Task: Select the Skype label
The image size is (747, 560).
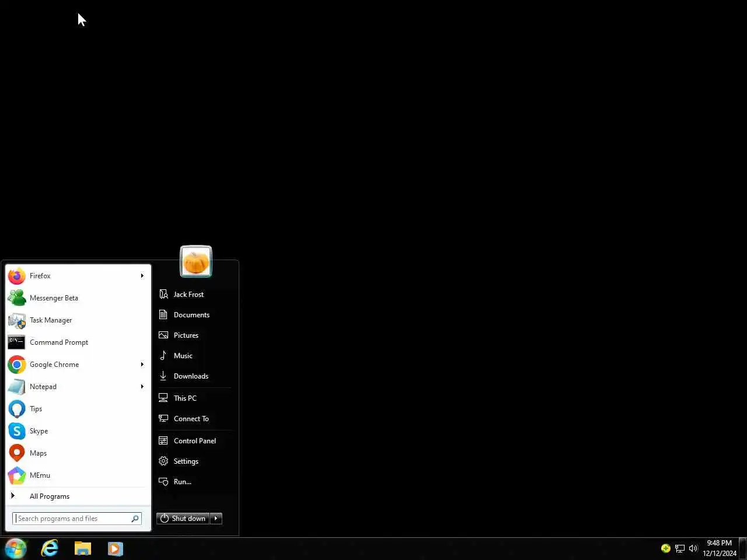Action: click(39, 431)
